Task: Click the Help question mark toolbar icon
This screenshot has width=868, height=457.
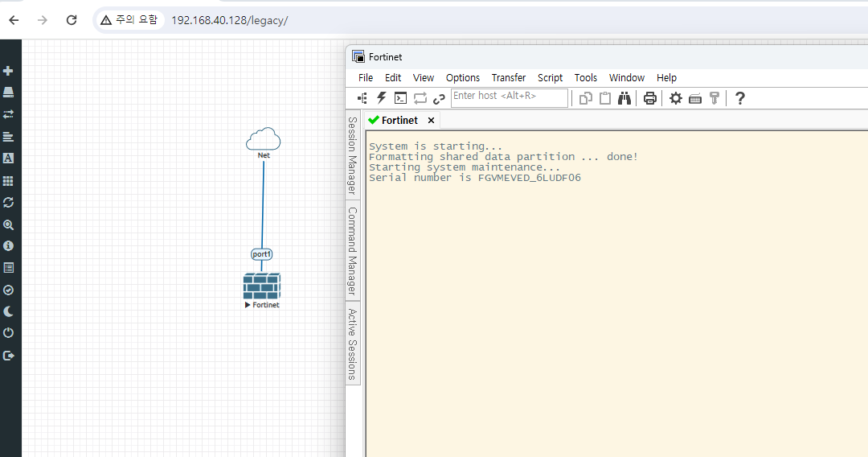Action: [x=740, y=99]
